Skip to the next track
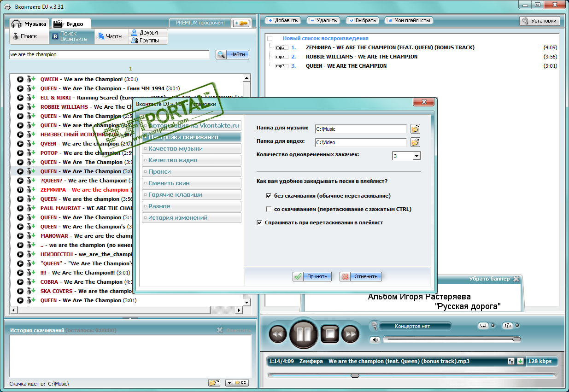Viewport: 569px width, 392px height. point(350,334)
